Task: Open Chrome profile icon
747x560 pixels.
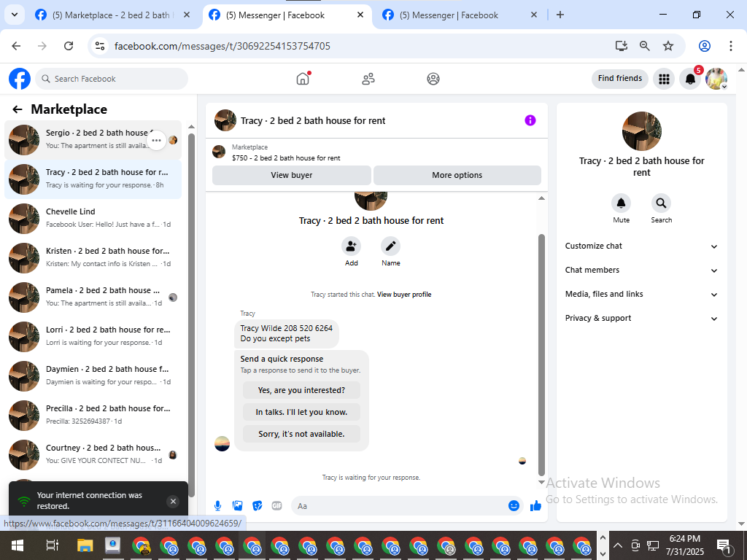Action: [x=705, y=46]
